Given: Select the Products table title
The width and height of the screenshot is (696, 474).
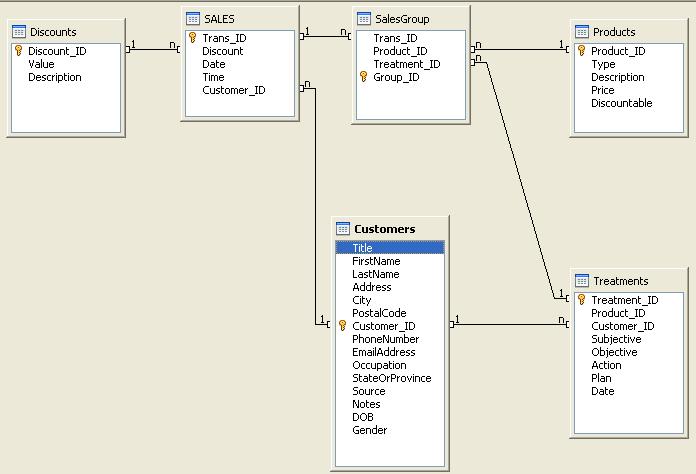Looking at the screenshot, I should pos(614,32).
